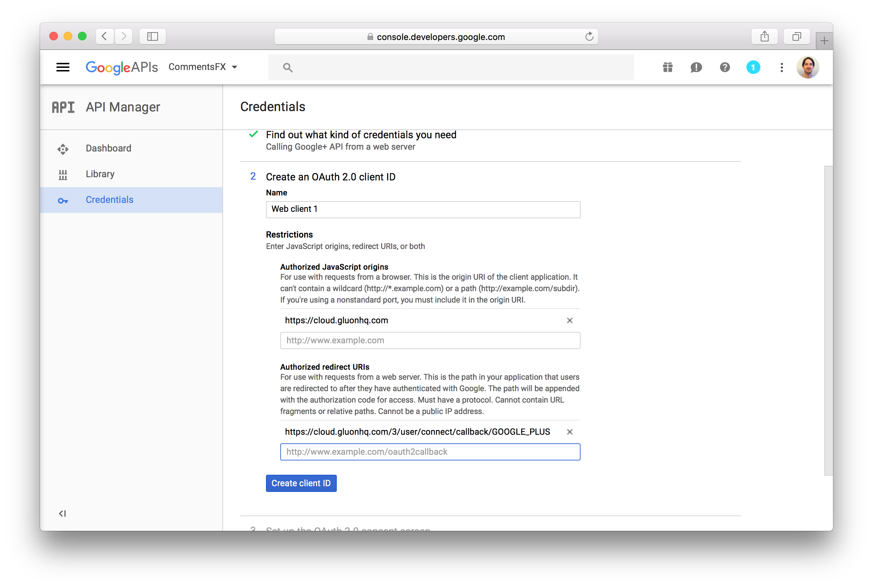Click the Name field with Web client 1
873x588 pixels.
423,209
